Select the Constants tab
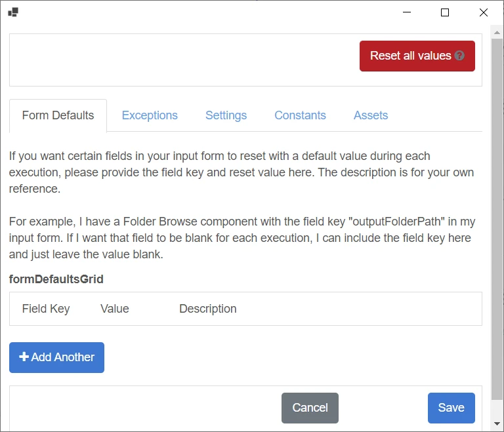Viewport: 504px width, 432px height. 300,115
